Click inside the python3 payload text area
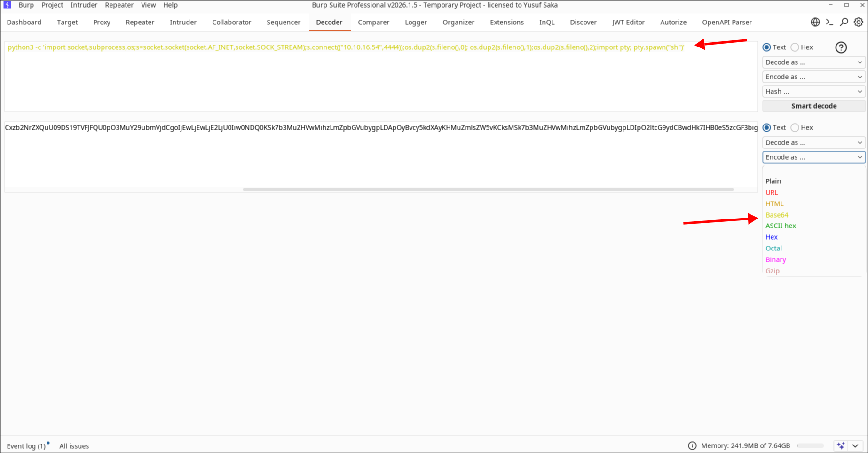 (x=381, y=77)
